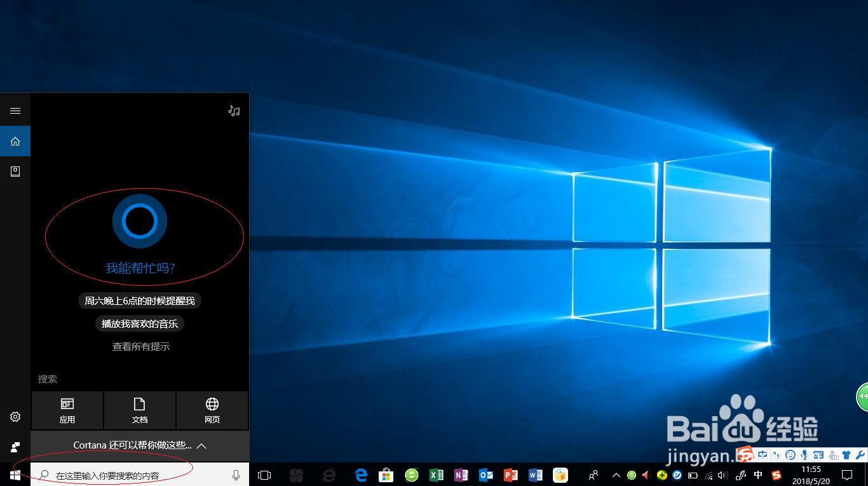Open Wi-Fi network flyout
Screen dimensions: 868x486
click(709, 475)
